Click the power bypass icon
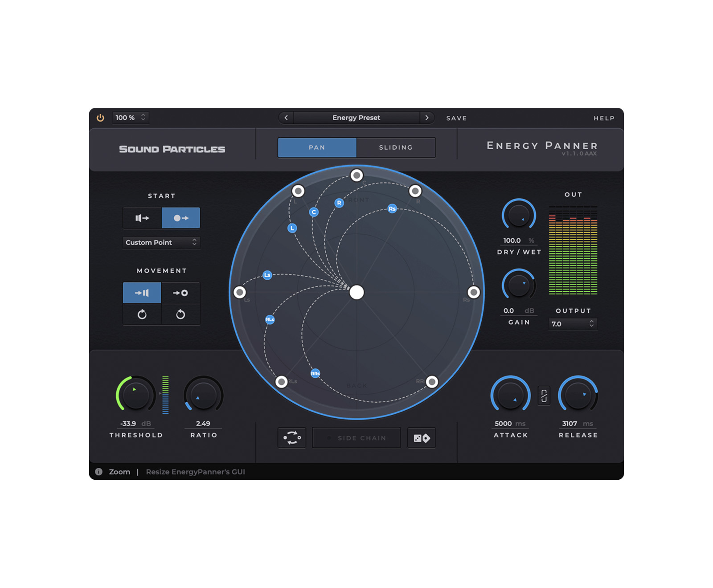This screenshot has width=713, height=588. pos(100,118)
